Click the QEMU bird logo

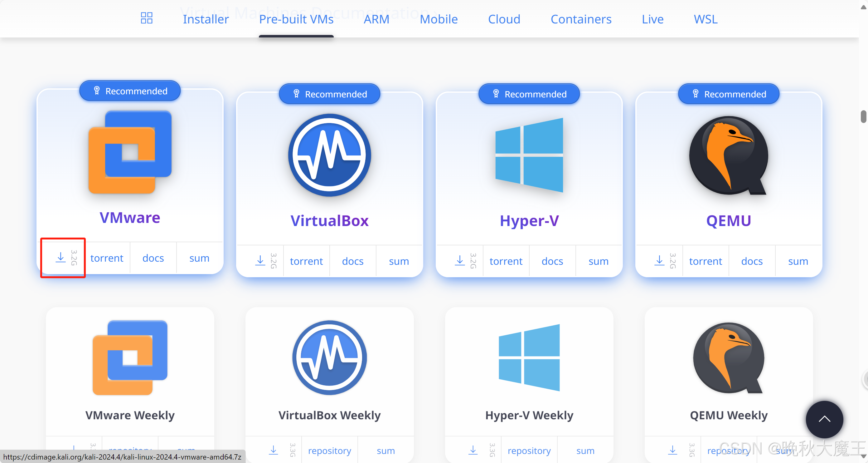[x=729, y=155]
